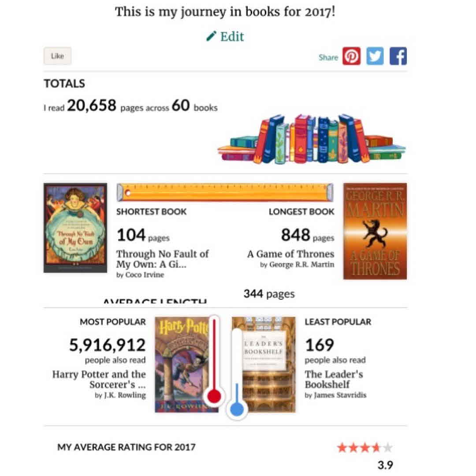This screenshot has height=476, width=476.
Task: Open author J.K. Rowling's page
Action: point(124,395)
